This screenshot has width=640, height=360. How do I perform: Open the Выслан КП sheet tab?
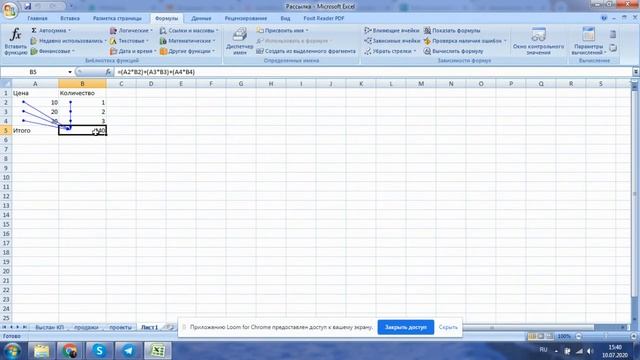[49, 327]
